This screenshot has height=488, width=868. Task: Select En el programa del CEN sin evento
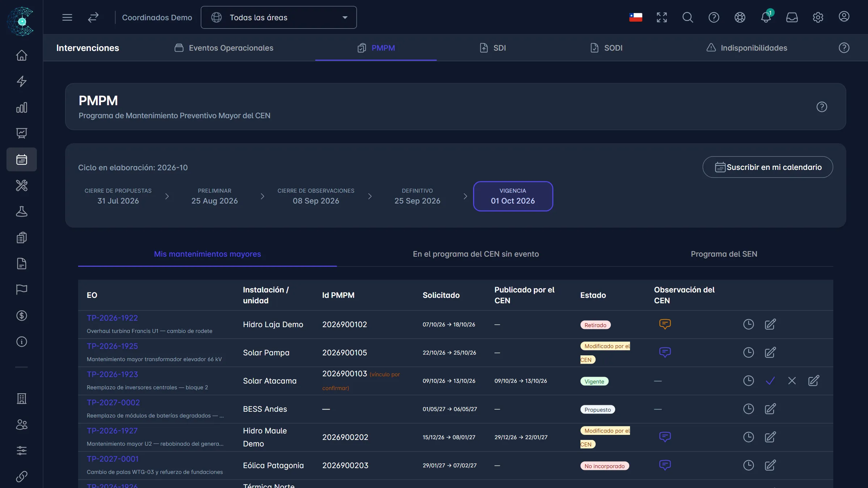[476, 254]
